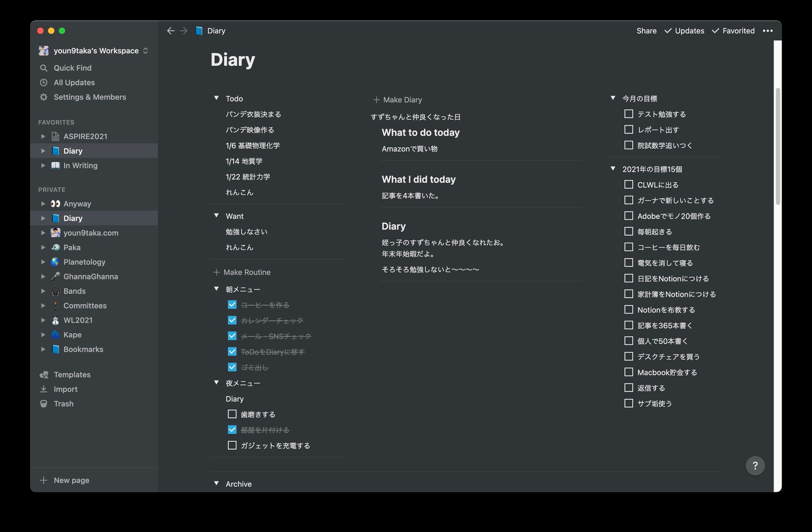Click the Quick Find search icon
Viewport: 812px width, 532px height.
click(x=44, y=68)
